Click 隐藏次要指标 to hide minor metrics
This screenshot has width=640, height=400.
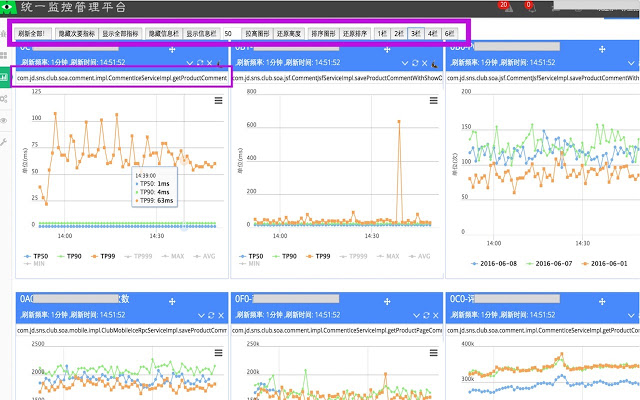pos(76,33)
